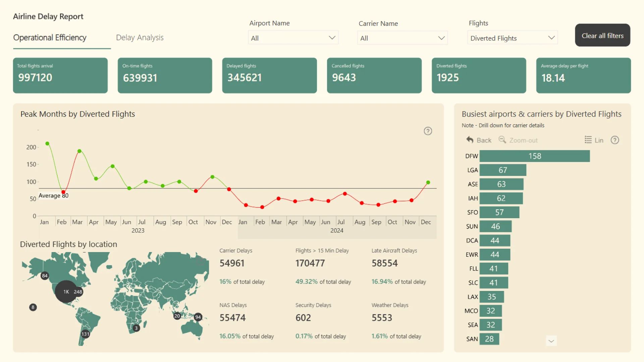Select the MCO bar showing 32
The image size is (644, 362).
(491, 311)
